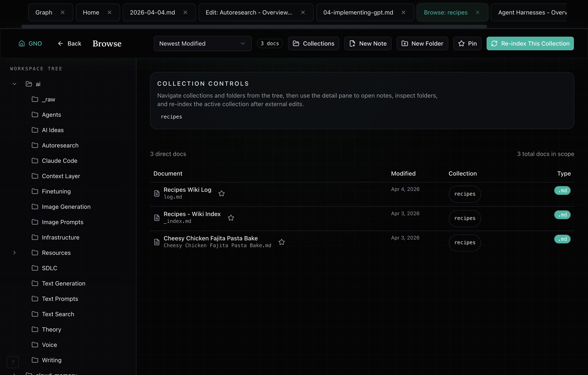Click the Text Generation folder icon

click(x=35, y=283)
